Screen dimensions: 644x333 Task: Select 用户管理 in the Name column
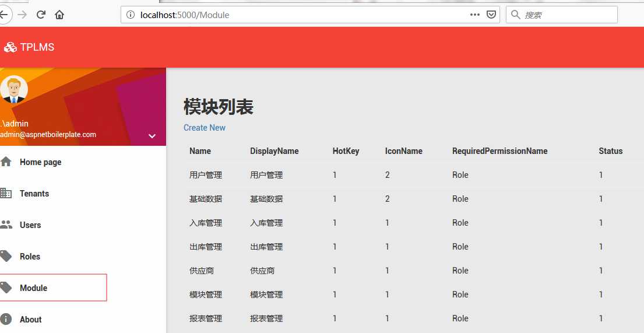point(206,175)
